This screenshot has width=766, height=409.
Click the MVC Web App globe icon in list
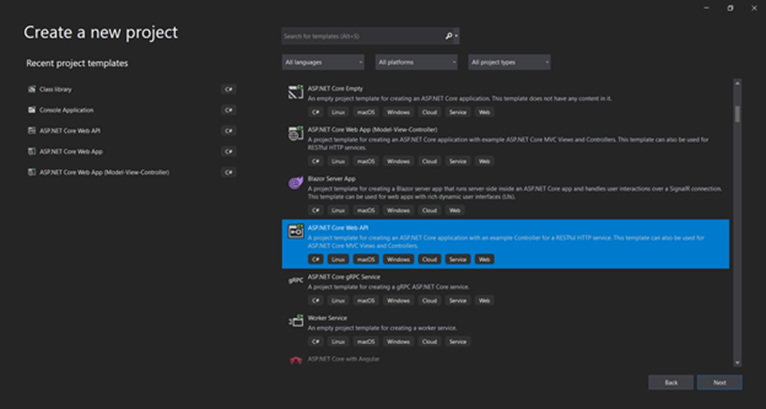[x=296, y=133]
